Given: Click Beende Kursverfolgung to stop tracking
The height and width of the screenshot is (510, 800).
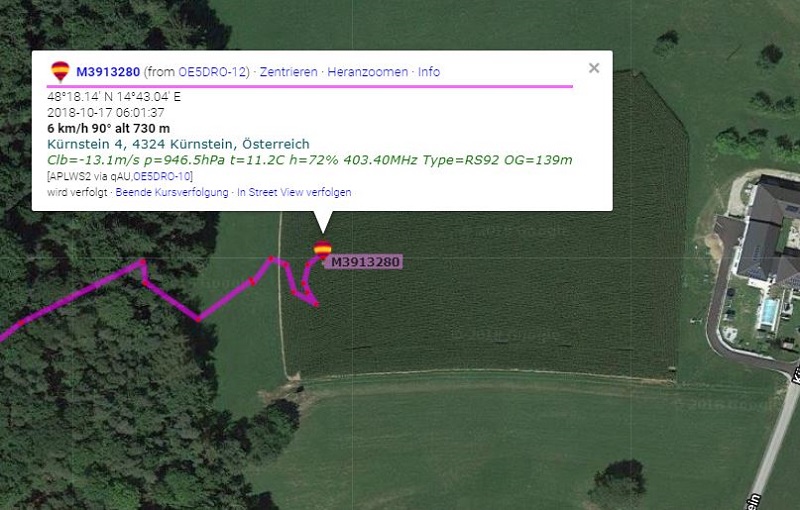Looking at the screenshot, I should 172,192.
